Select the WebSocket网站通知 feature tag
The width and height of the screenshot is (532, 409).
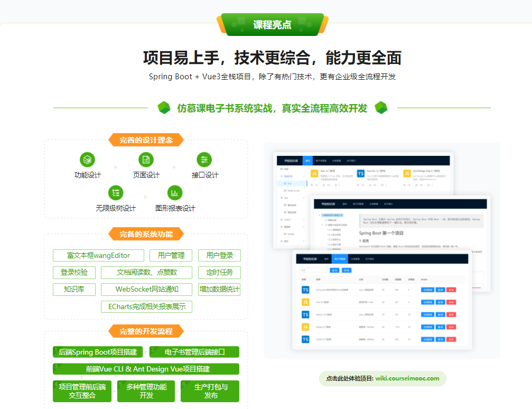pyautogui.click(x=147, y=290)
